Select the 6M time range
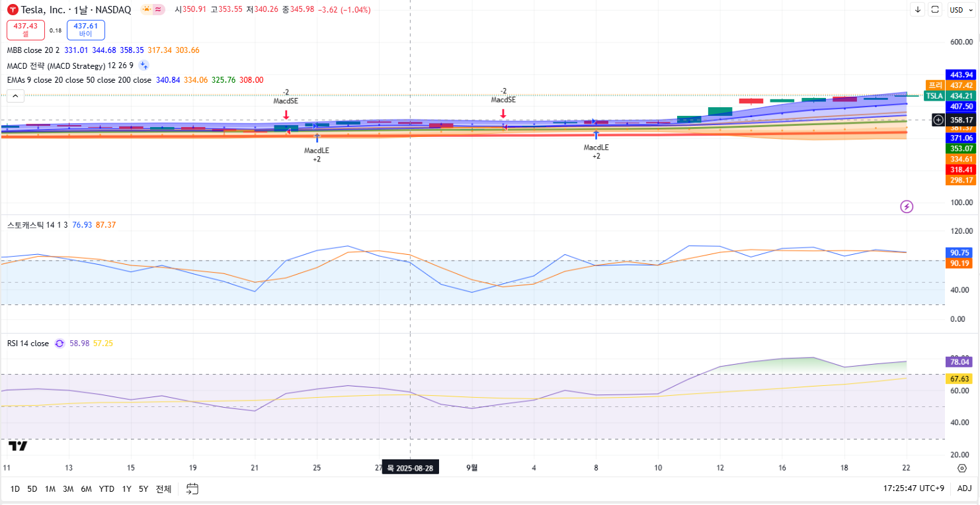 pyautogui.click(x=86, y=489)
